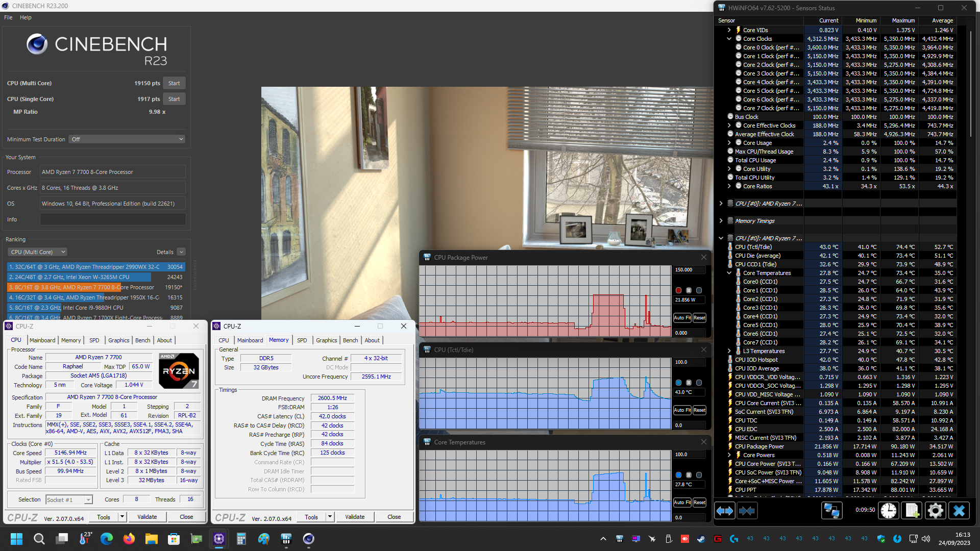Open Microsoft Store from taskbar
The width and height of the screenshot is (980, 551).
coord(174,539)
